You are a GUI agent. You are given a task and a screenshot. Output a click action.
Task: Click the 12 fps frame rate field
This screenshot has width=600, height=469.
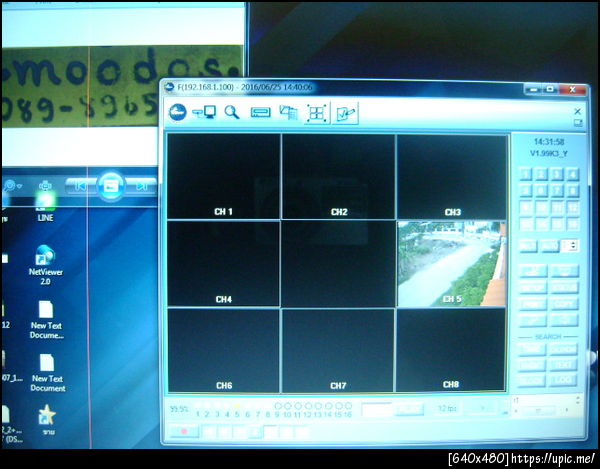tap(447, 409)
